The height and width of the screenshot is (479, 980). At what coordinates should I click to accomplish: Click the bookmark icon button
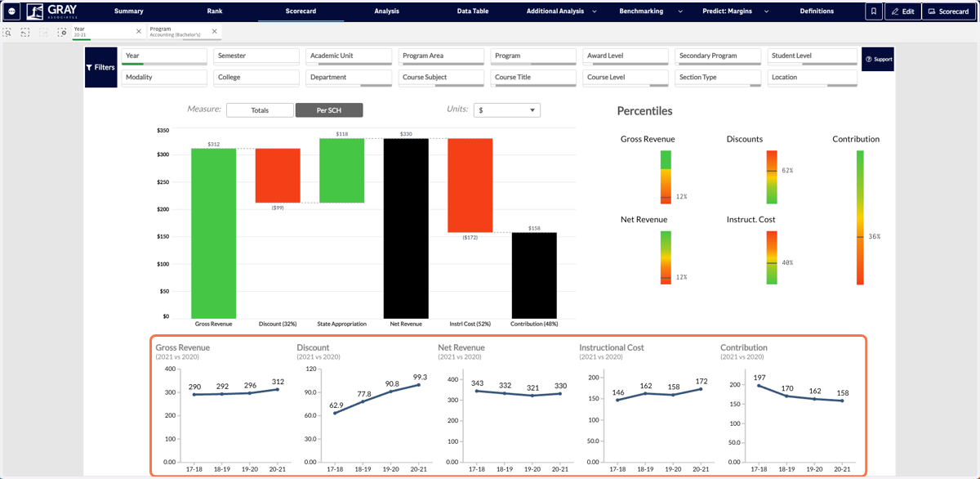pos(874,11)
